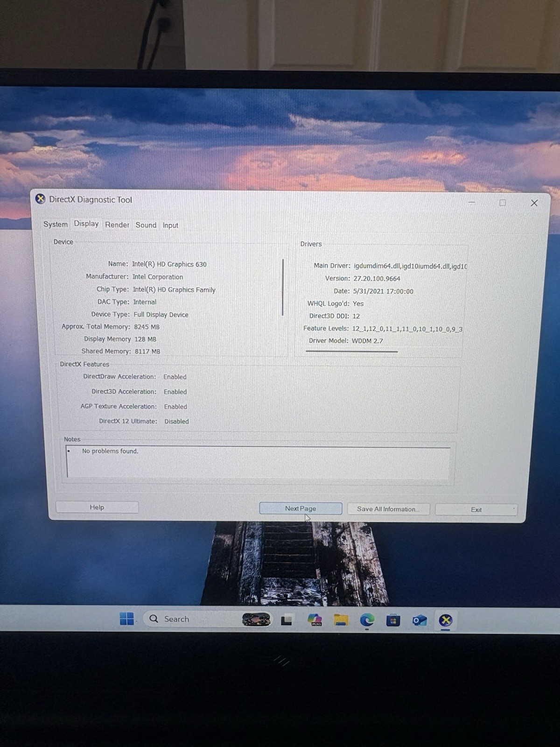Open the Windows Start menu
Screen dimensions: 560x747
click(126, 619)
